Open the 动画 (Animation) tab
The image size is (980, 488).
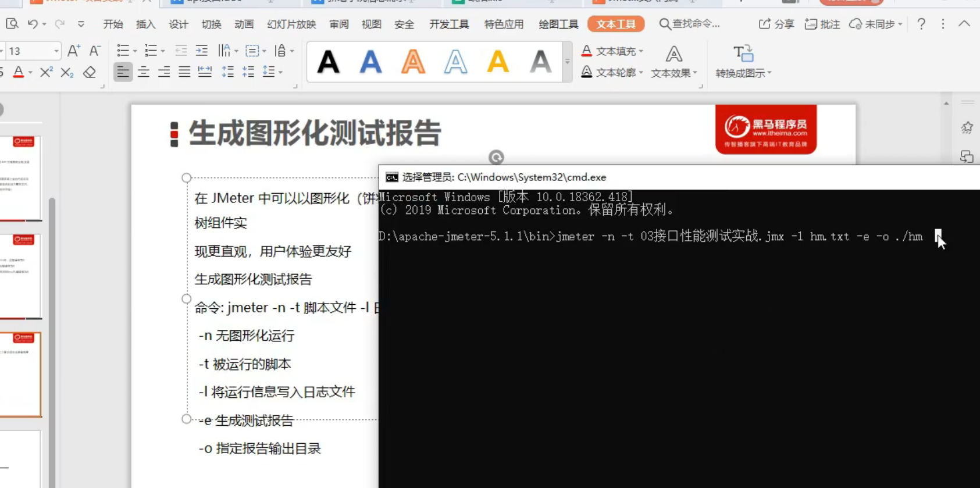tap(244, 24)
